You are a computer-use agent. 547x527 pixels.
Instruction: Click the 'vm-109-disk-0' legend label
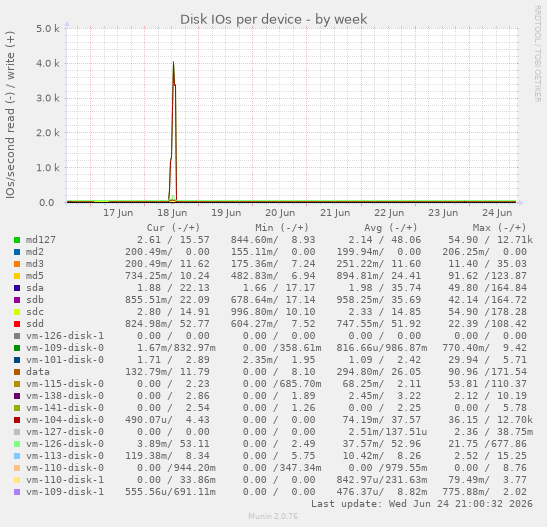coord(65,348)
